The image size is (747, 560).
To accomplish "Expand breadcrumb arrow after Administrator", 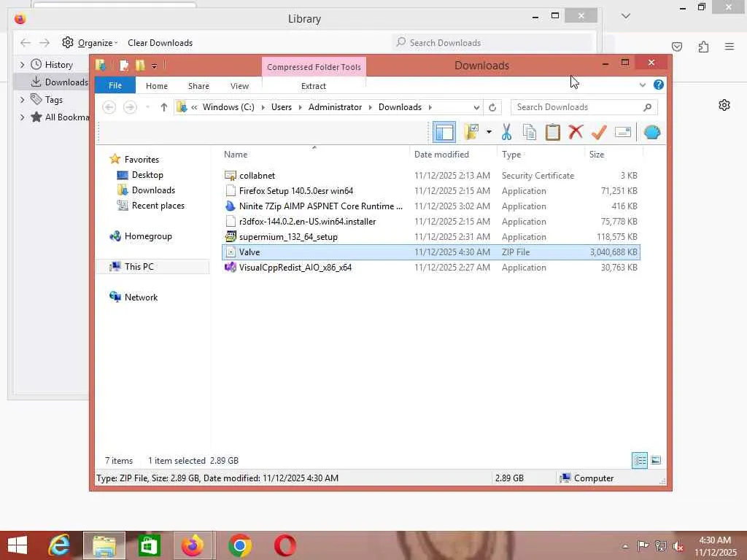I will click(370, 108).
